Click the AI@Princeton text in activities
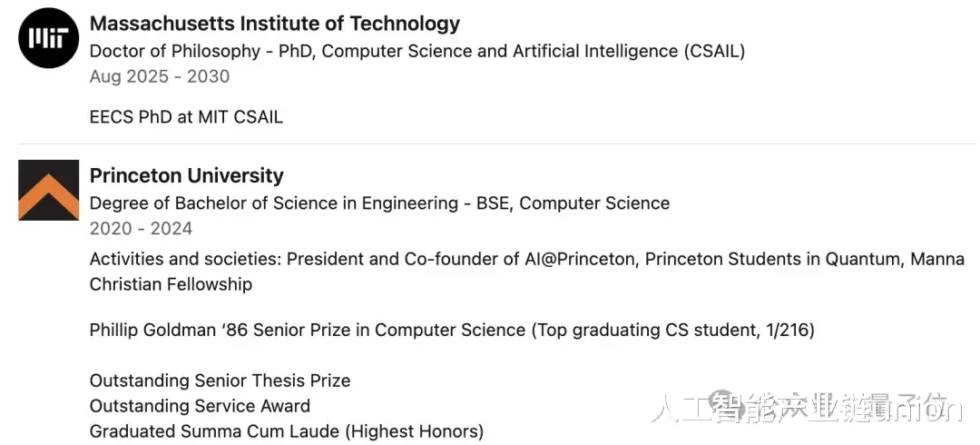Screen dimensions: 980x445 579,259
